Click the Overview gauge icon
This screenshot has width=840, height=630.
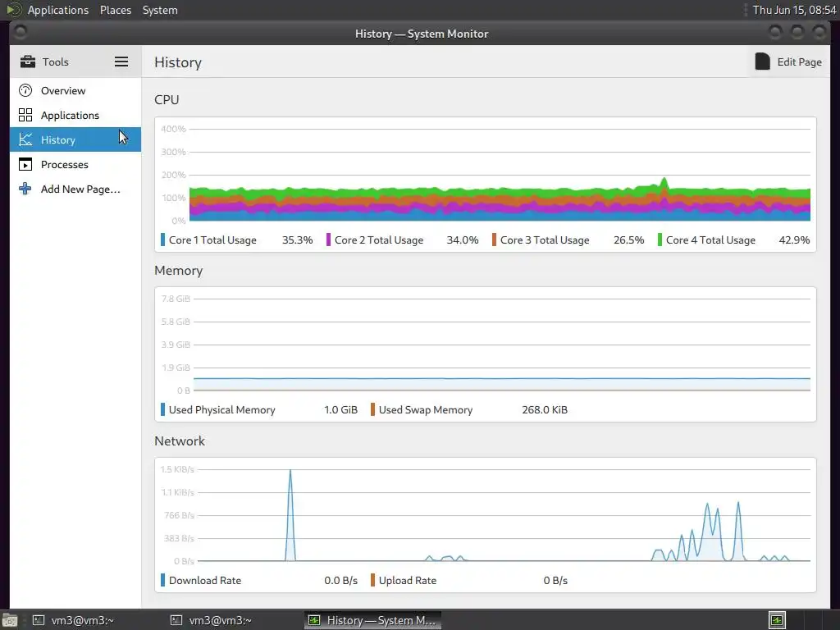pos(25,90)
